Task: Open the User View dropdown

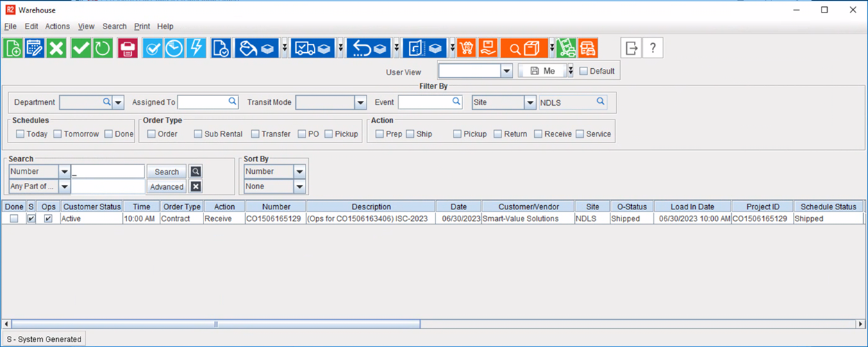Action: [x=506, y=71]
